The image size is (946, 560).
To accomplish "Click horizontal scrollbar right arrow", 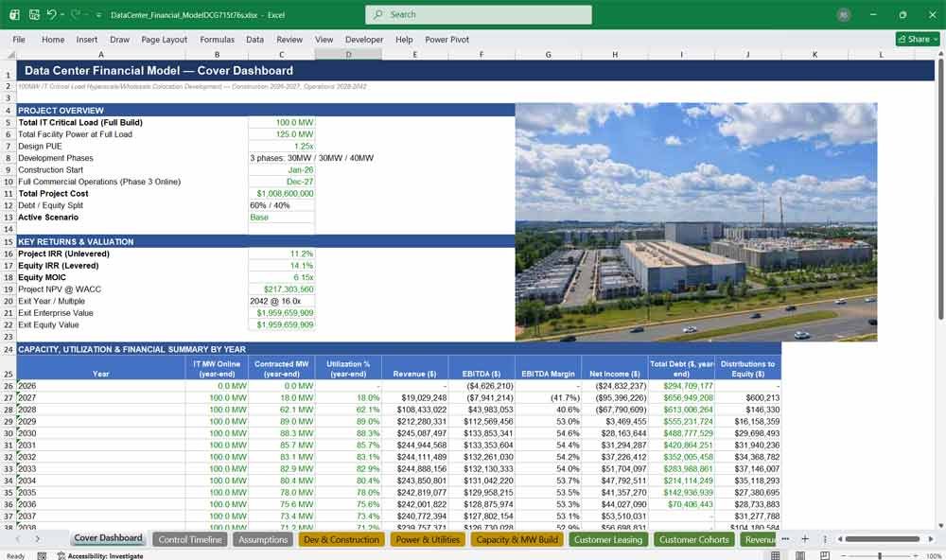I will [x=931, y=539].
